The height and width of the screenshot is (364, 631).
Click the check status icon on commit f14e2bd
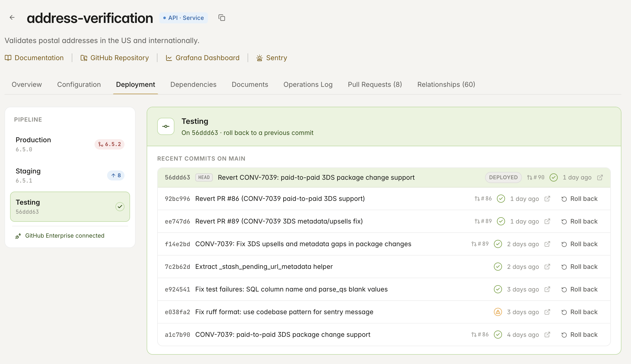coord(498,244)
